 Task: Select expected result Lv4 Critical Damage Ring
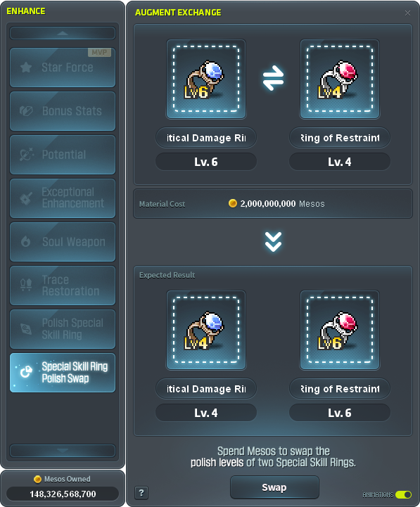point(206,330)
